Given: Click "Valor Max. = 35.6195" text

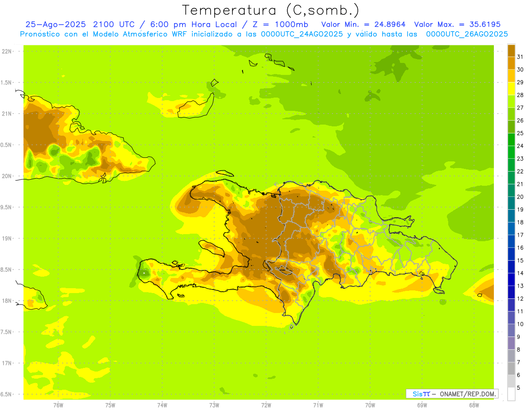Looking at the screenshot, I should 457,24.
